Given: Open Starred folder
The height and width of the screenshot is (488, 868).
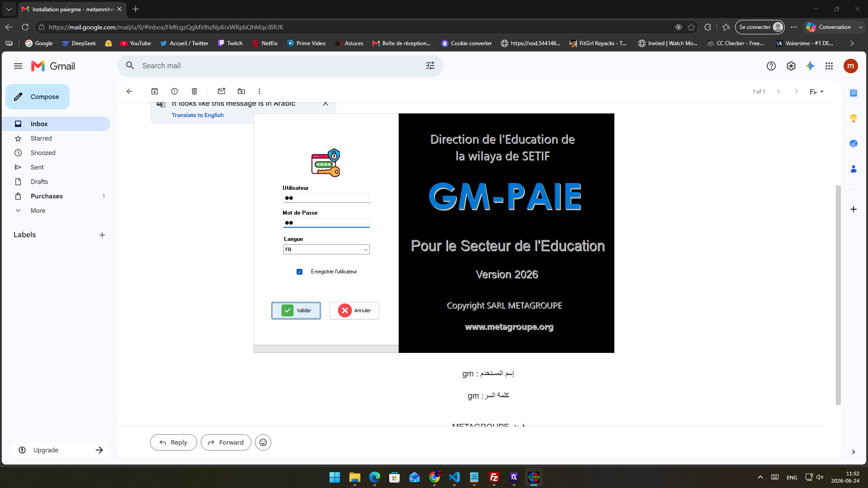Looking at the screenshot, I should (56, 138).
